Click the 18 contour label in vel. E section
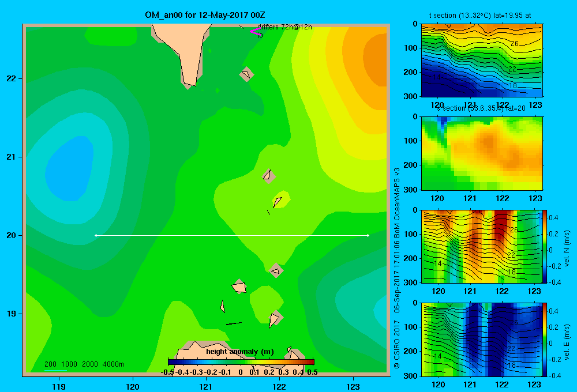Screen dimensions: 577x392 coord(512,365)
